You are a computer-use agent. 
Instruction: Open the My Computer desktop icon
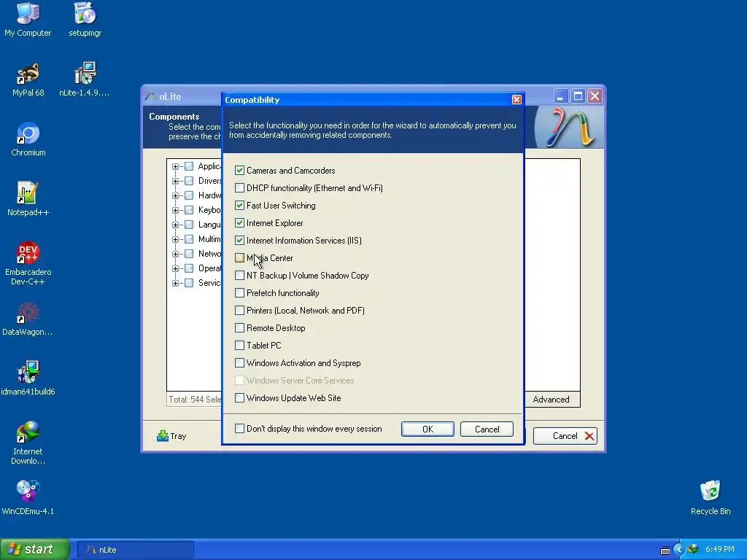click(28, 20)
